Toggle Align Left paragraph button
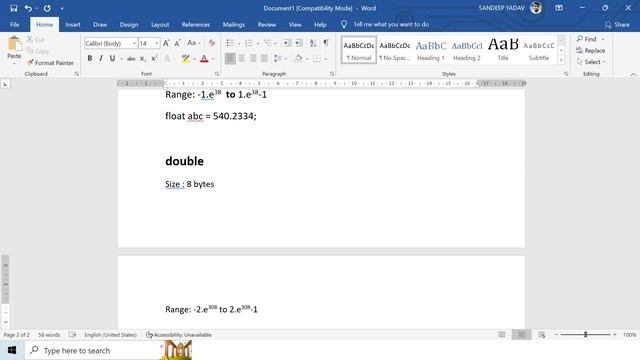 tap(230, 59)
